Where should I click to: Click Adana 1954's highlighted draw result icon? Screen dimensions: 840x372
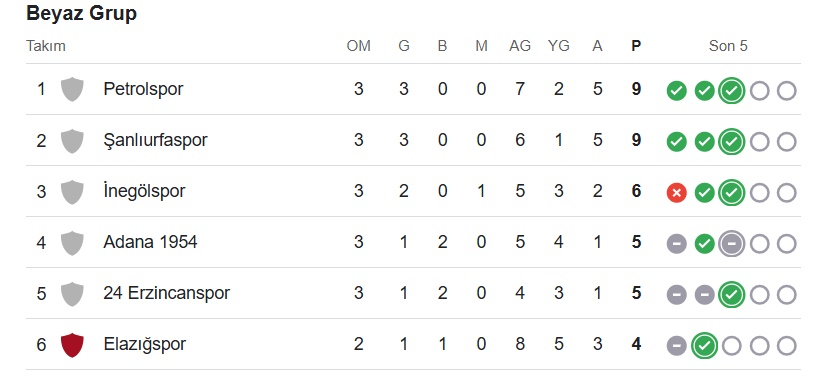click(732, 244)
